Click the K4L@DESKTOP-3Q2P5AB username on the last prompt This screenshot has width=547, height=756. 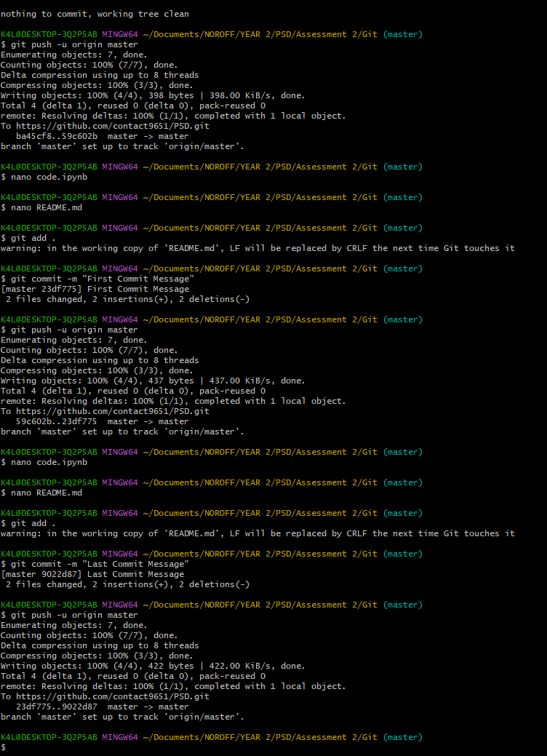[x=49, y=737]
